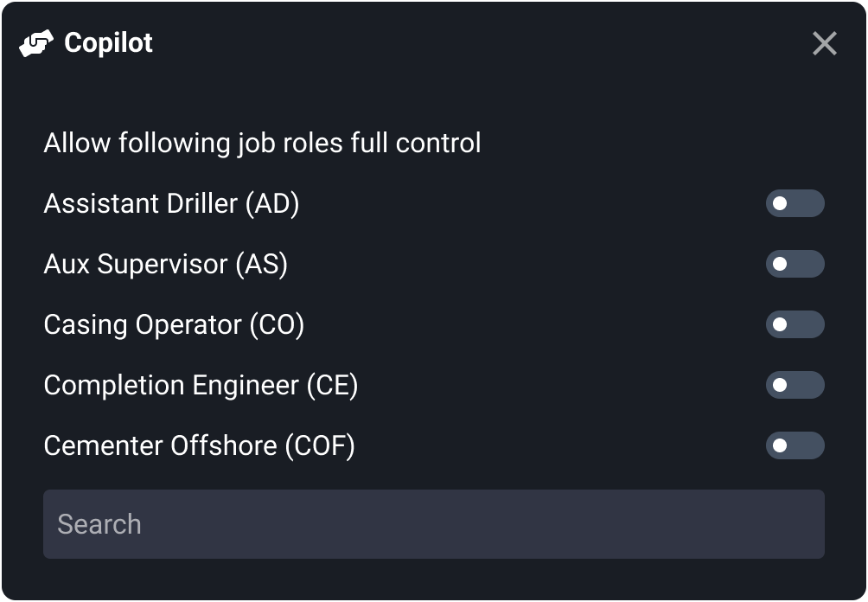Screen dimensions: 868x602
Task: Click the Search input field
Action: pyautogui.click(x=433, y=523)
